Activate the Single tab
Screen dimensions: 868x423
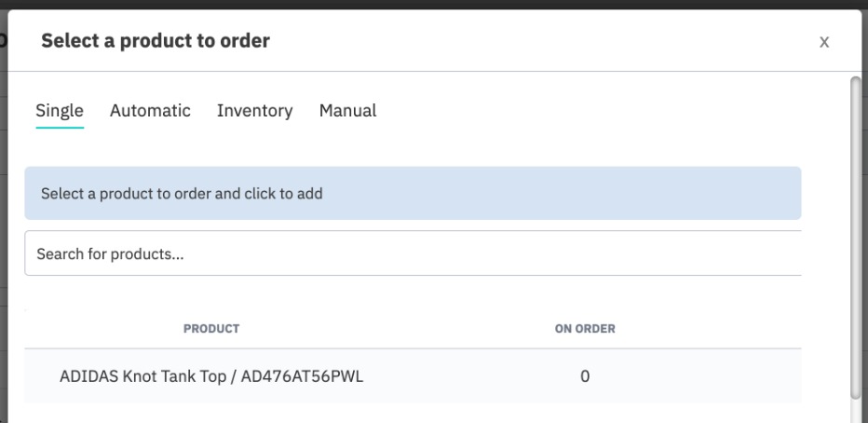pyautogui.click(x=60, y=111)
